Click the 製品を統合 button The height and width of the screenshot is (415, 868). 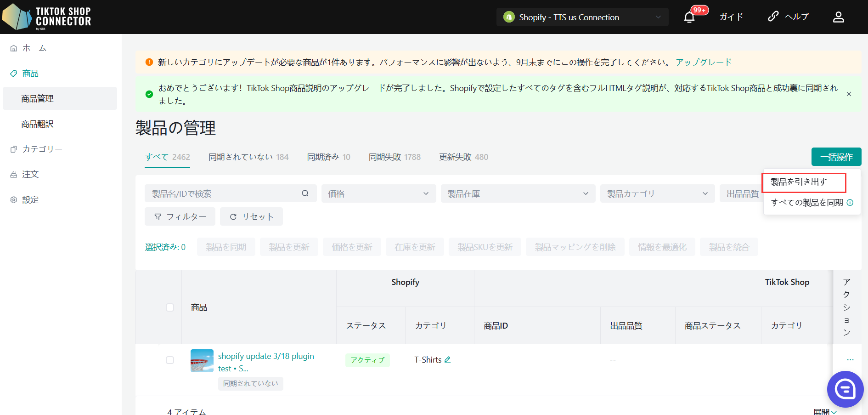tap(729, 247)
